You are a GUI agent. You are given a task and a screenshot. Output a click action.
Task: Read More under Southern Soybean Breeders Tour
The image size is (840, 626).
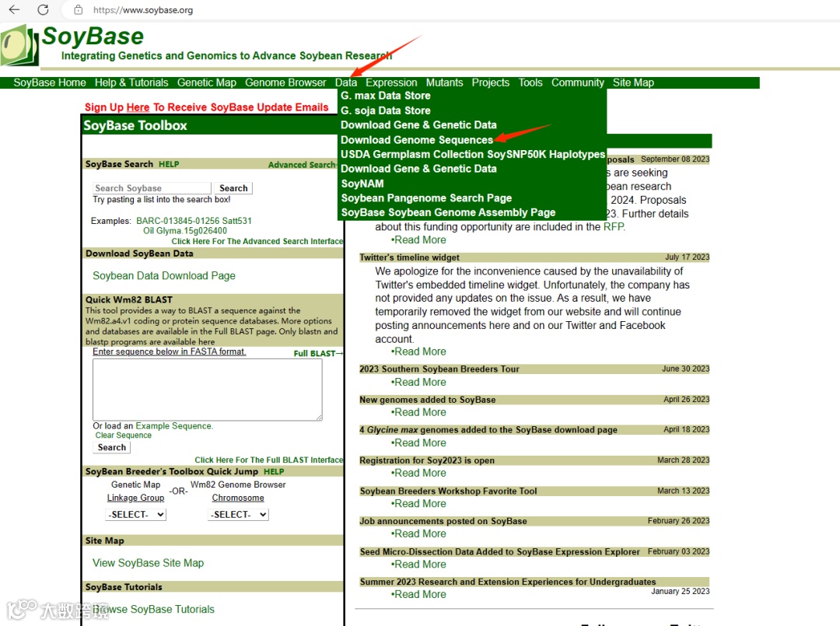pyautogui.click(x=419, y=383)
